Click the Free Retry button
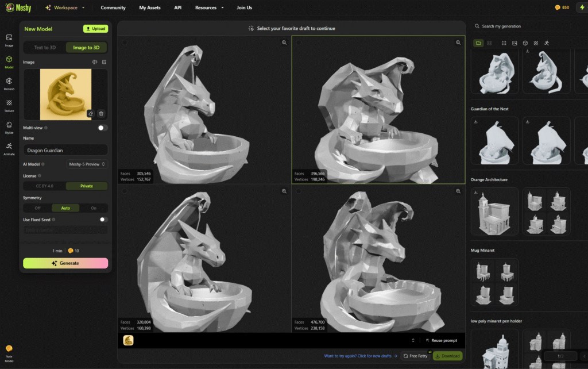The width and height of the screenshot is (588, 369). point(416,356)
